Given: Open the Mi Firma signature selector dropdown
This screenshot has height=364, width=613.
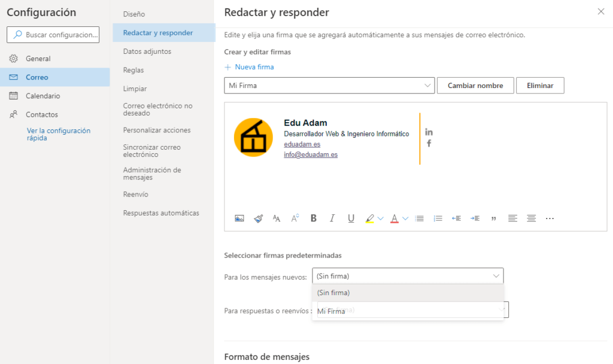Looking at the screenshot, I should (329, 86).
